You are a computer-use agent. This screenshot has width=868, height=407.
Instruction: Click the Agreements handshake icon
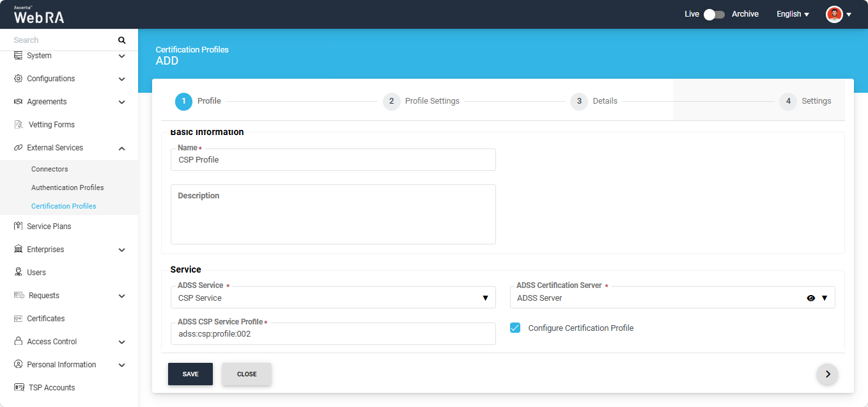click(x=18, y=102)
